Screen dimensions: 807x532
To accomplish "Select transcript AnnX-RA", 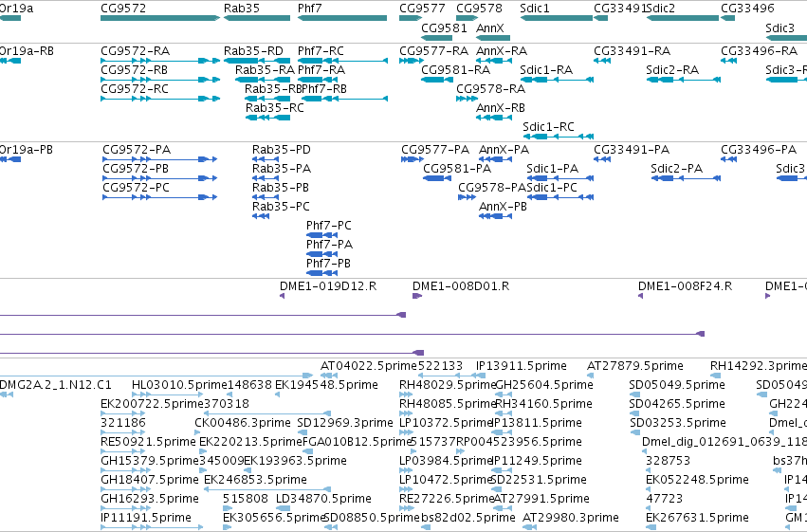I will coord(502,51).
